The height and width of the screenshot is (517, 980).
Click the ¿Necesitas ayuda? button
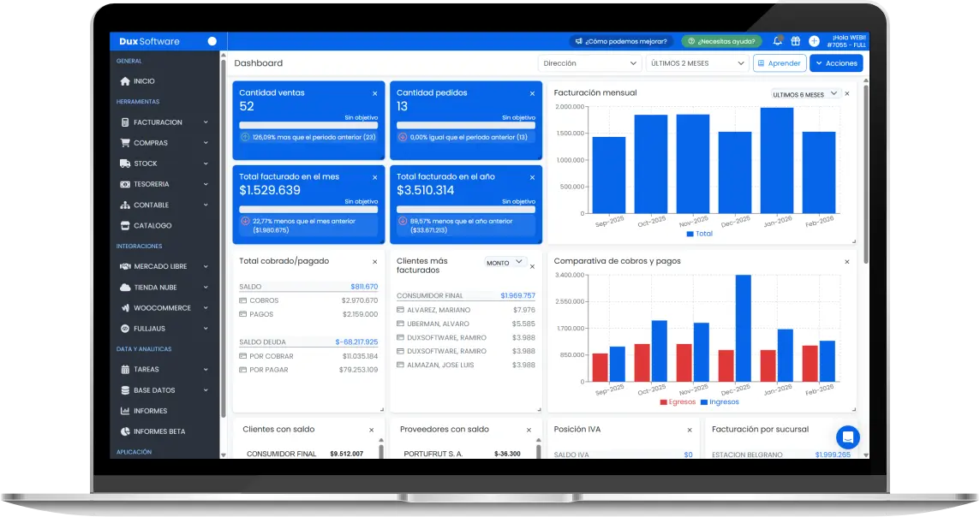721,41
